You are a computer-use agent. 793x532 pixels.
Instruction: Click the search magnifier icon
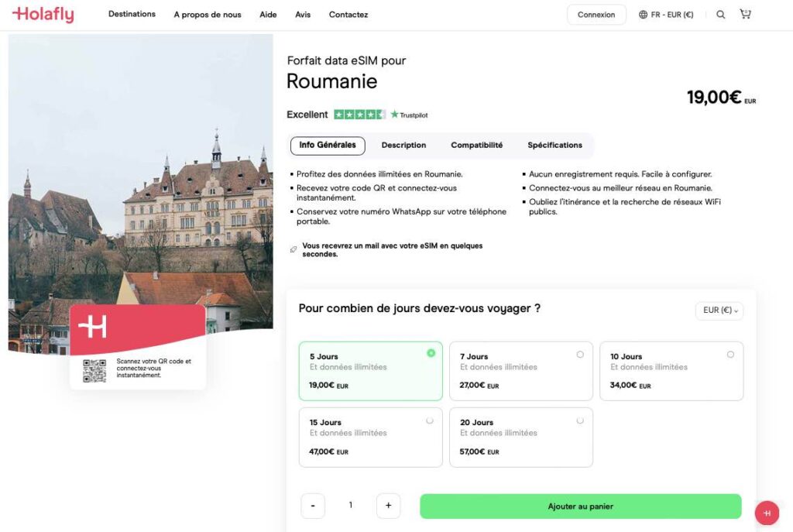coord(720,14)
